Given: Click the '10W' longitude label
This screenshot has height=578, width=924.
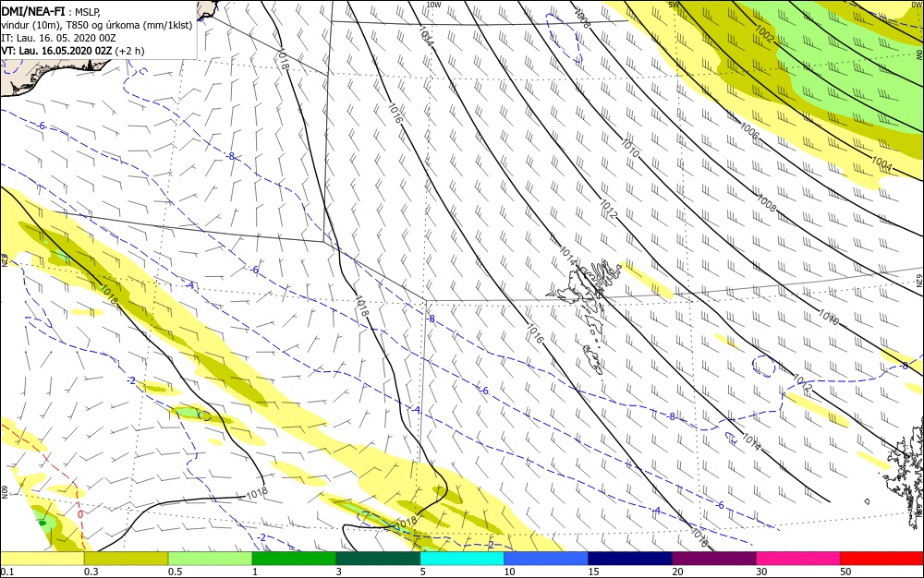Looking at the screenshot, I should 433,5.
